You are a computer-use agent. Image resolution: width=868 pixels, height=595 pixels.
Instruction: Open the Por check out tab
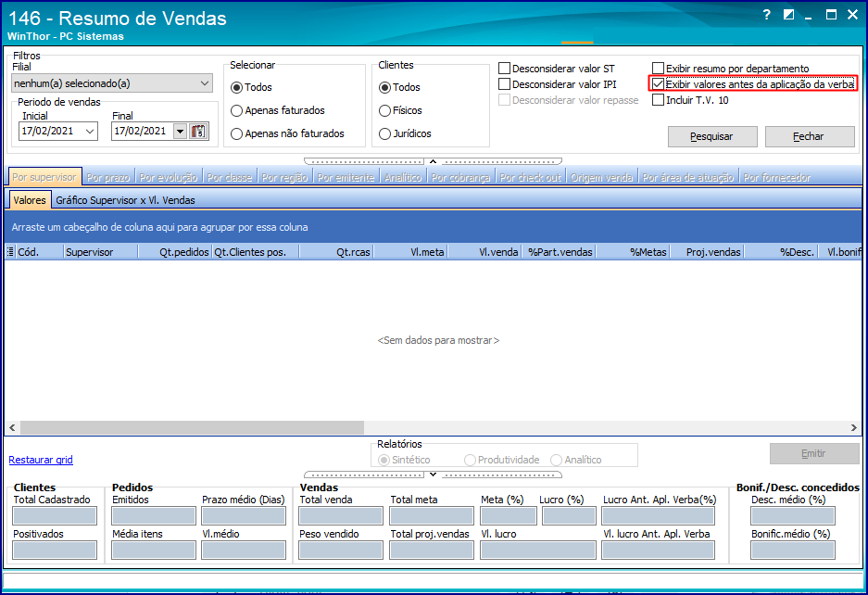[530, 177]
